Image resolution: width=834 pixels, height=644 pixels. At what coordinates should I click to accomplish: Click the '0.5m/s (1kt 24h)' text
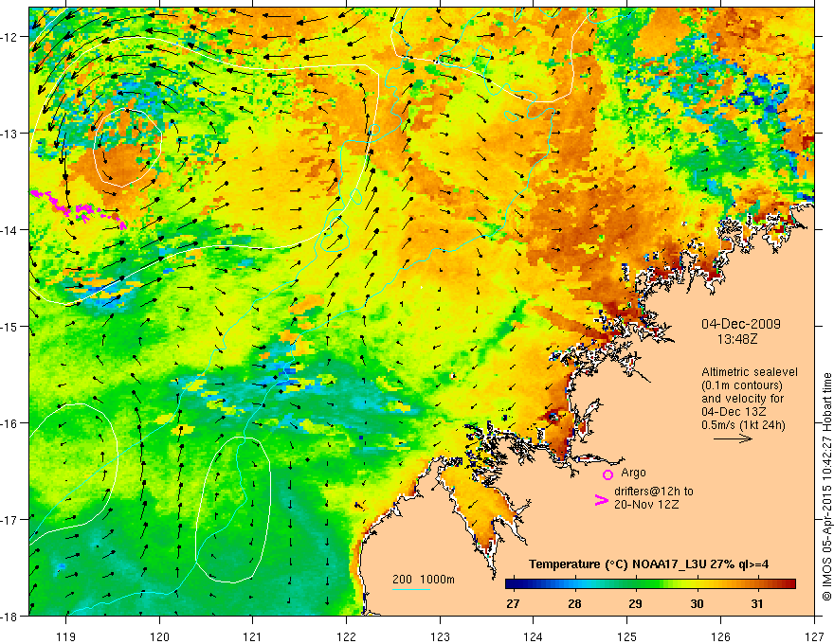(x=743, y=425)
